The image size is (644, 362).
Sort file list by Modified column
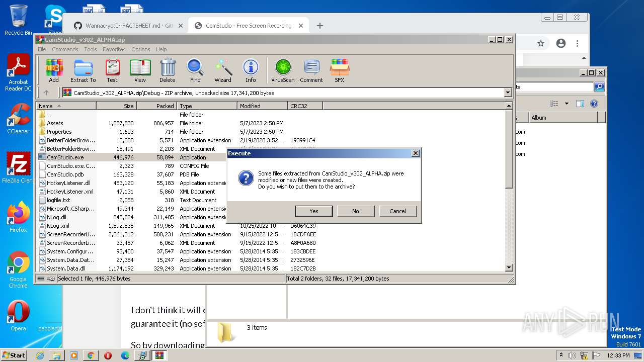coord(262,106)
